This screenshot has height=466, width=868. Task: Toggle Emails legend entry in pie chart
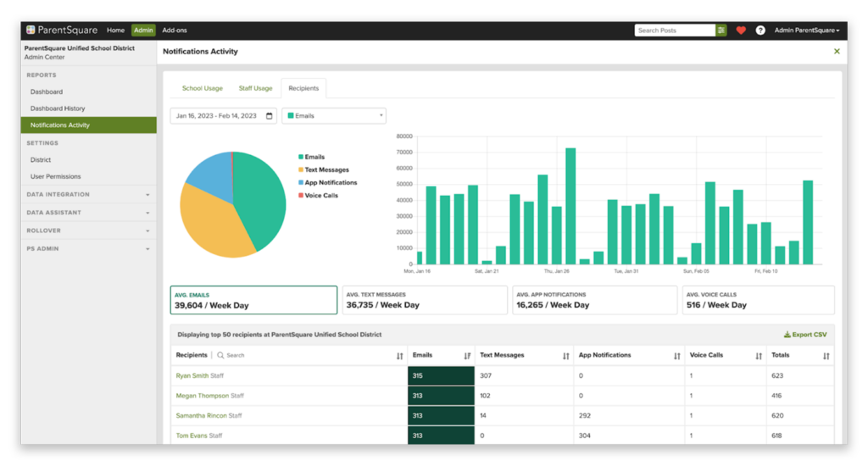click(x=312, y=158)
